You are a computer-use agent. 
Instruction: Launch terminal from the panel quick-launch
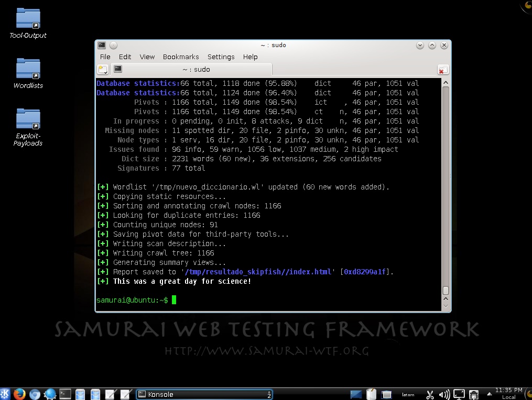coord(65,394)
